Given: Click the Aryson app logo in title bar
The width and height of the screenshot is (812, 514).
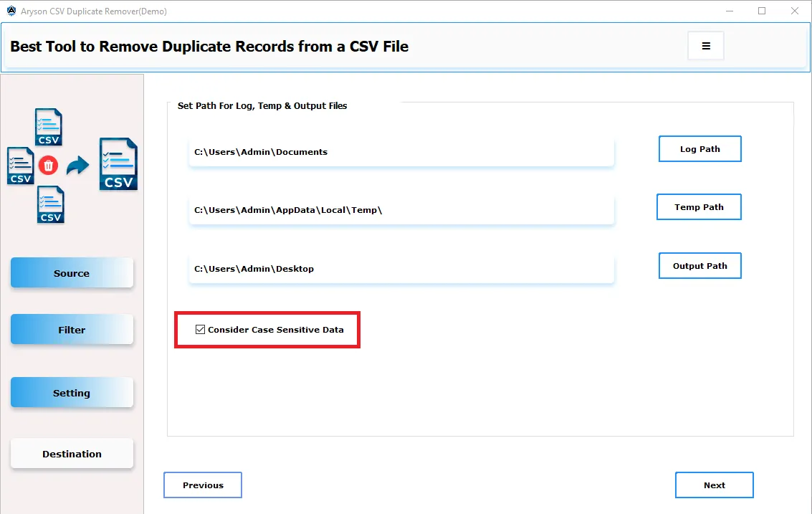Looking at the screenshot, I should click(x=11, y=11).
